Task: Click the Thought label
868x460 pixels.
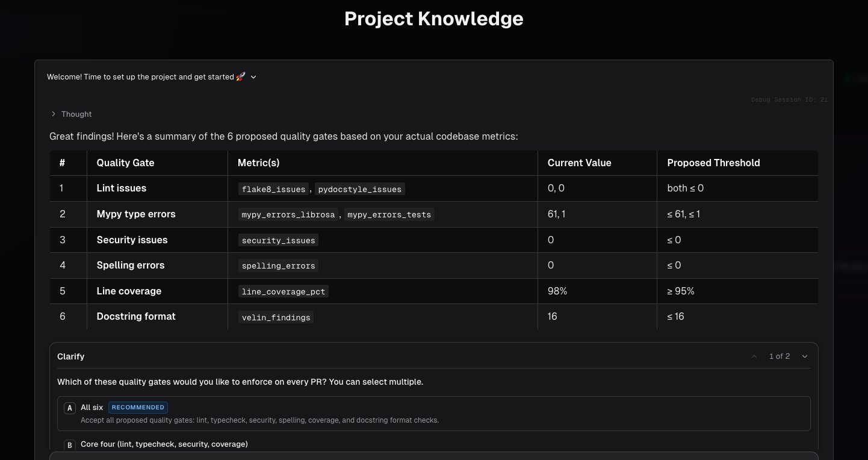Action: pos(76,114)
